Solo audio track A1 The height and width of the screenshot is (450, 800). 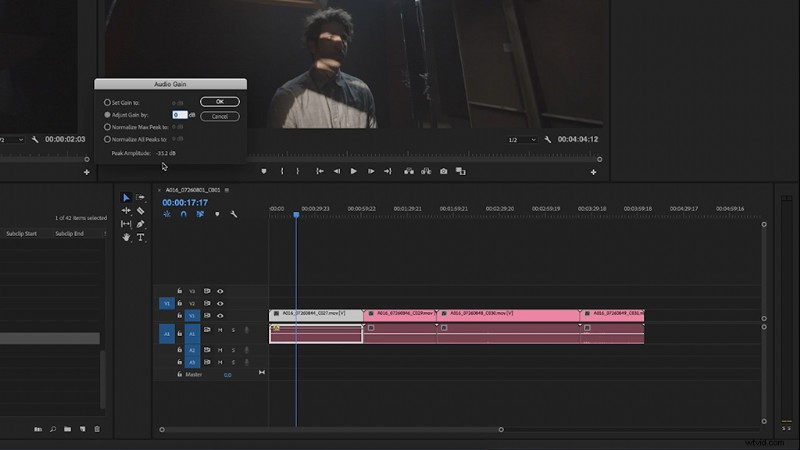234,330
